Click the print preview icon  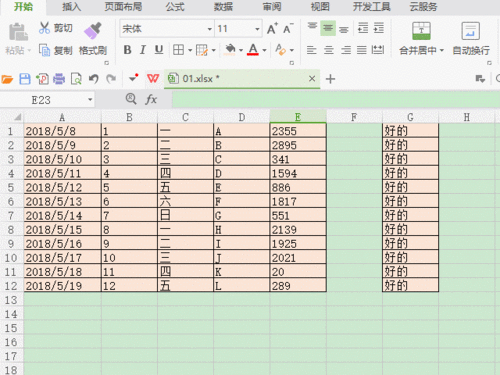(76, 79)
